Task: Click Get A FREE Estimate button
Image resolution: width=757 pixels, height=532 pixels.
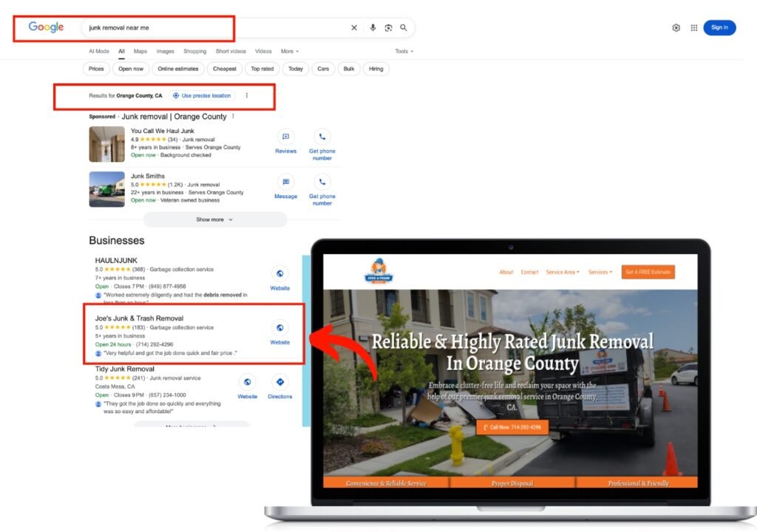Action: coord(648,272)
